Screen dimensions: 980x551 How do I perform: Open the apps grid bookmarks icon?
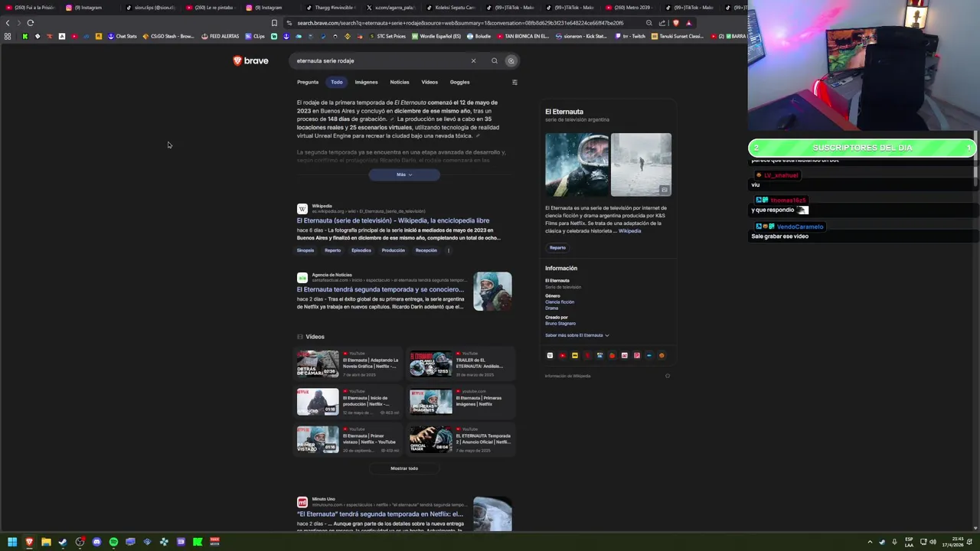8,36
